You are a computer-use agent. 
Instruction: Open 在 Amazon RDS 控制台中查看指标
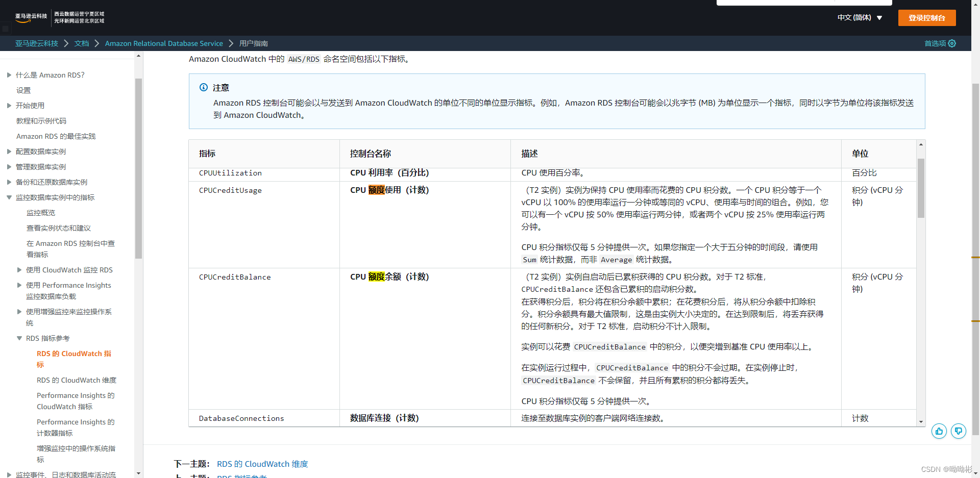[71, 249]
